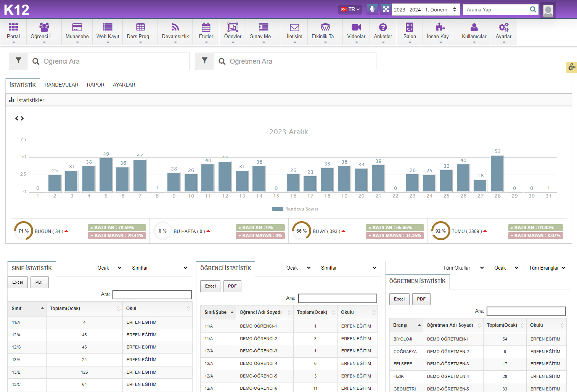The height and width of the screenshot is (392, 577).
Task: Open the Ocak month dropdown in Sınıf İstatistik
Action: click(109, 268)
